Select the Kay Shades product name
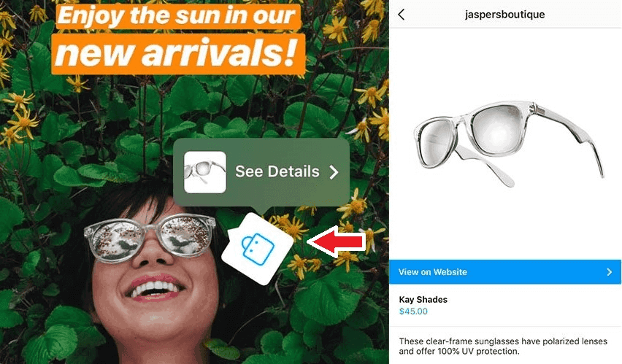Image resolution: width=622 pixels, height=364 pixels. [423, 300]
